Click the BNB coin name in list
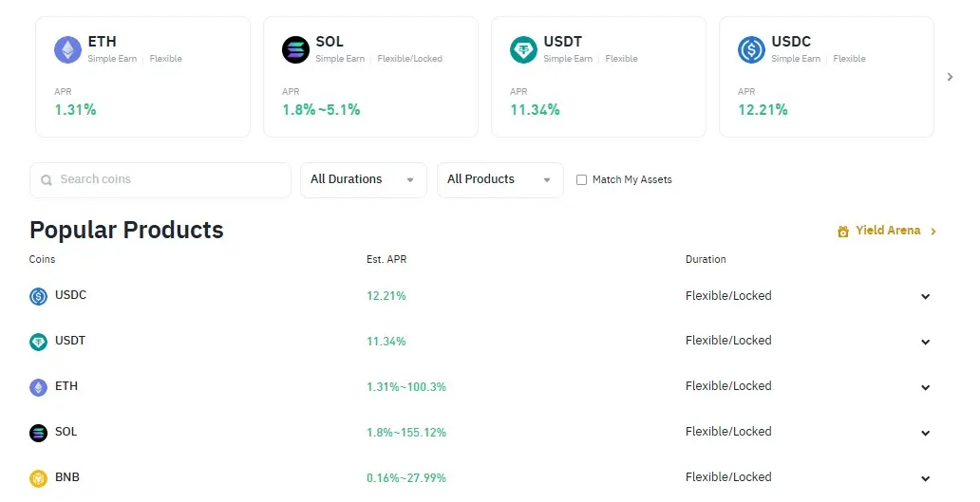Viewport: 980px width, 502px height. pos(66,477)
